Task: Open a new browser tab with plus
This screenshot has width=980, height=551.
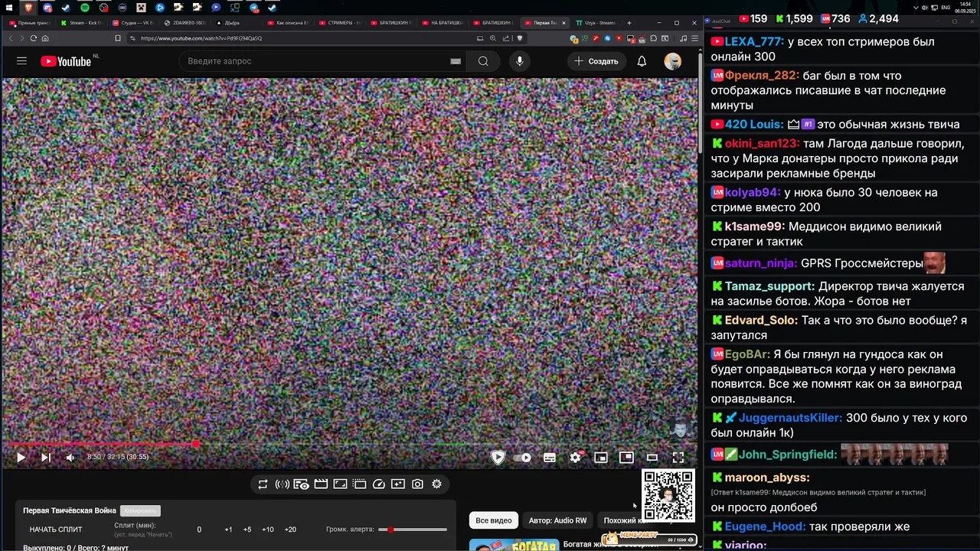Action: click(629, 23)
